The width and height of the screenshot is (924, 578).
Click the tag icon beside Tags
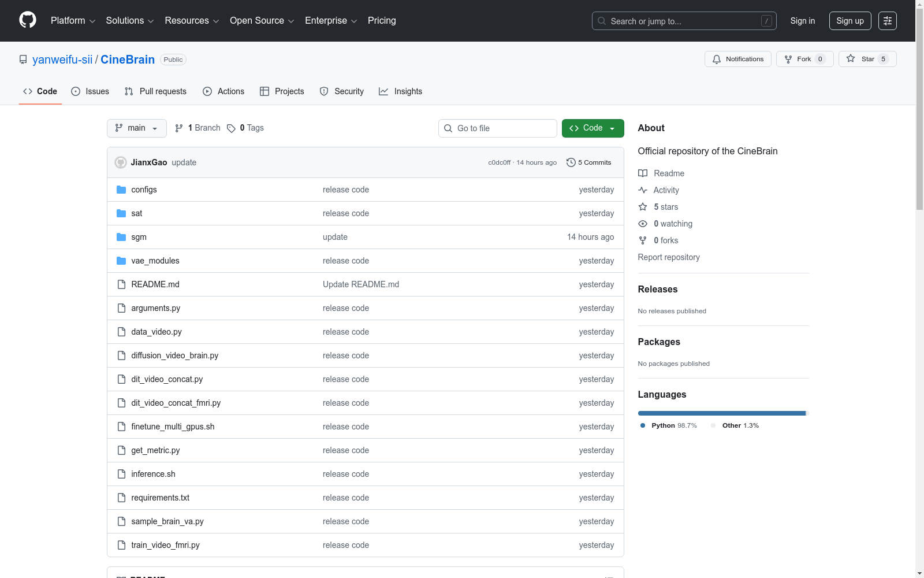tap(231, 128)
